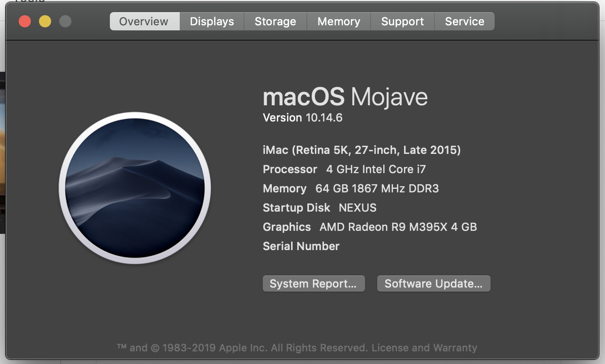This screenshot has height=364, width=605.
Task: Click Version 10.14.6 to reveal build number
Action: (303, 117)
